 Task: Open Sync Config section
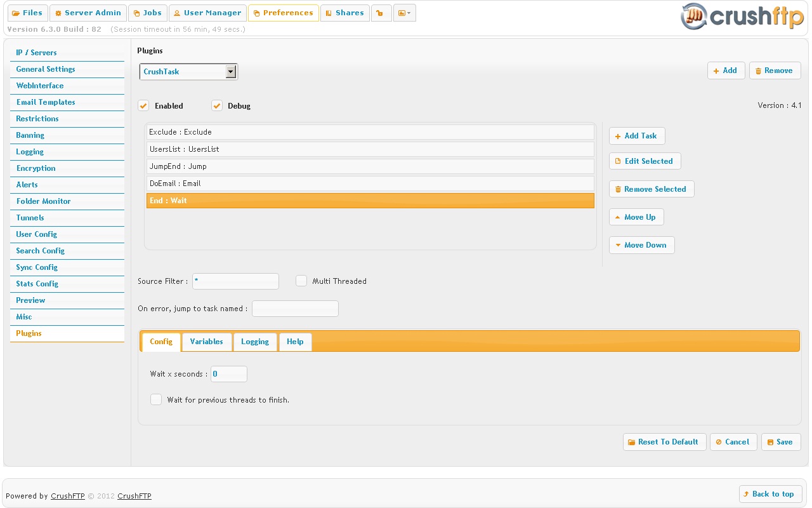point(67,267)
